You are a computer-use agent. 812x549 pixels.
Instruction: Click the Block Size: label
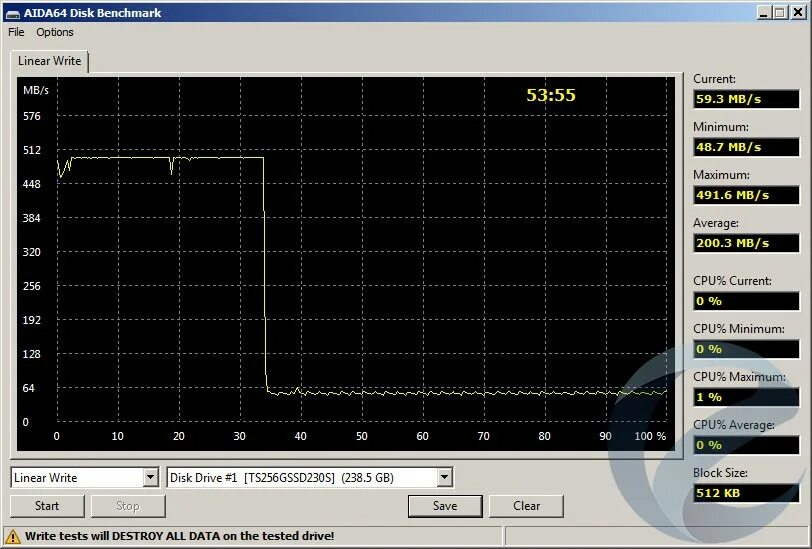719,473
